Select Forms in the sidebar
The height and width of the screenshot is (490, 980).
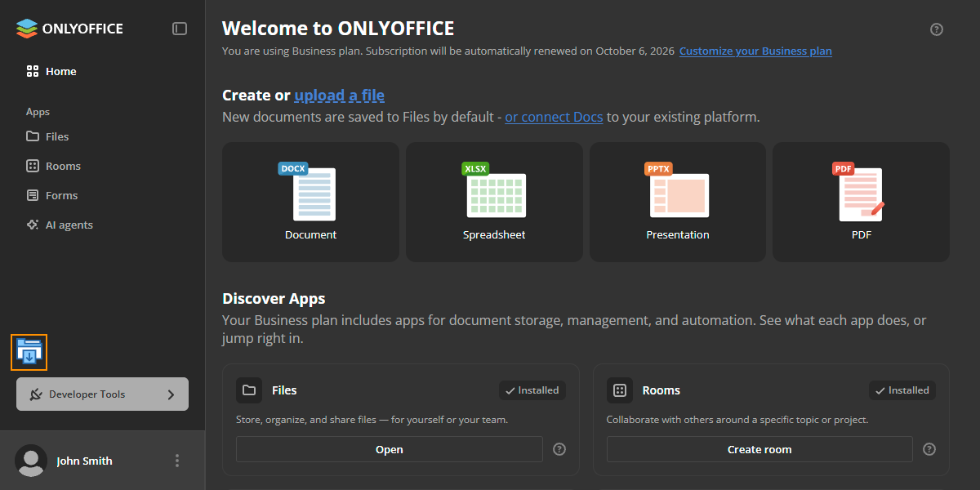tap(51, 195)
